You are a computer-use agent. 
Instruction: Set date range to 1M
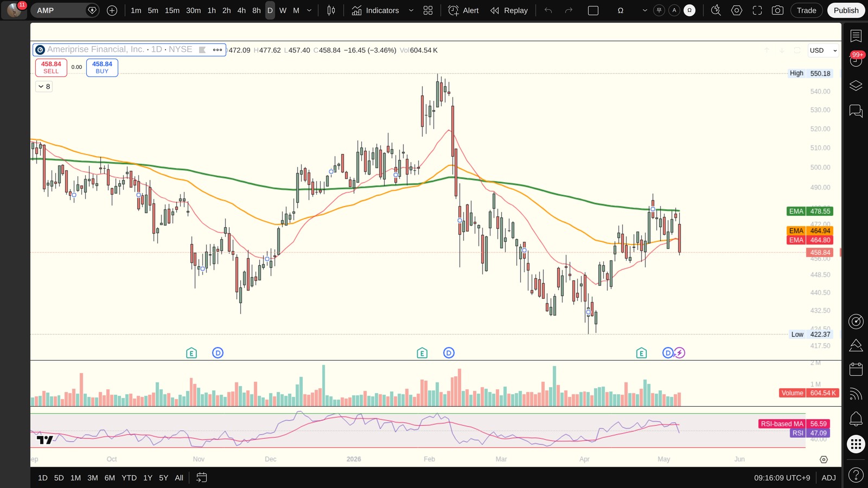pos(75,478)
